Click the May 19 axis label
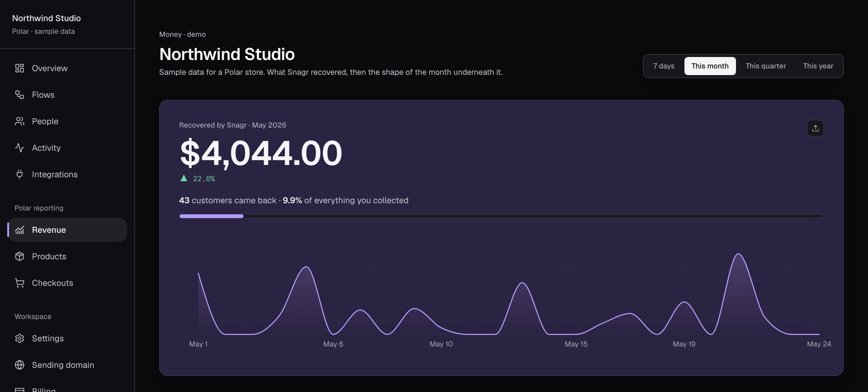Image resolution: width=868 pixels, height=392 pixels. (684, 344)
